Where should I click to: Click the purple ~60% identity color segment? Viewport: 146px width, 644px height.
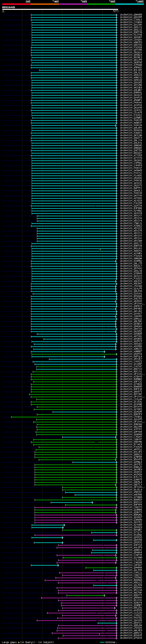(73, 4)
